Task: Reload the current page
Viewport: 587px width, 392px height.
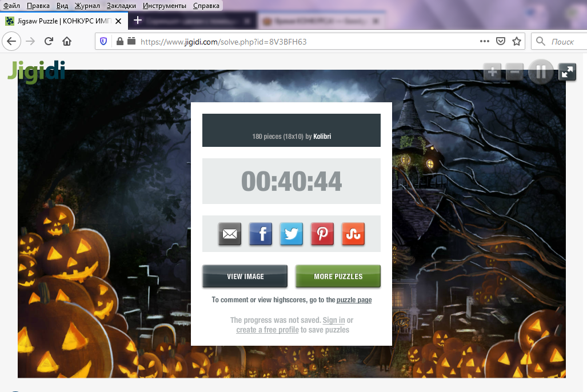Action: click(x=49, y=41)
